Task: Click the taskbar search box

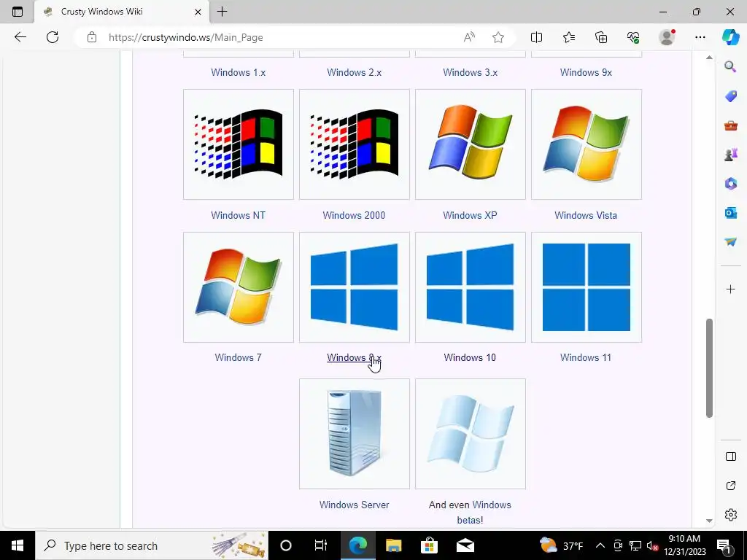Action: coord(152,545)
